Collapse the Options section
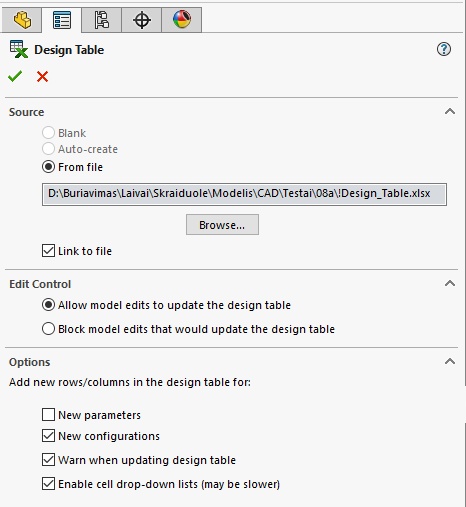The height and width of the screenshot is (507, 466). pyautogui.click(x=450, y=361)
